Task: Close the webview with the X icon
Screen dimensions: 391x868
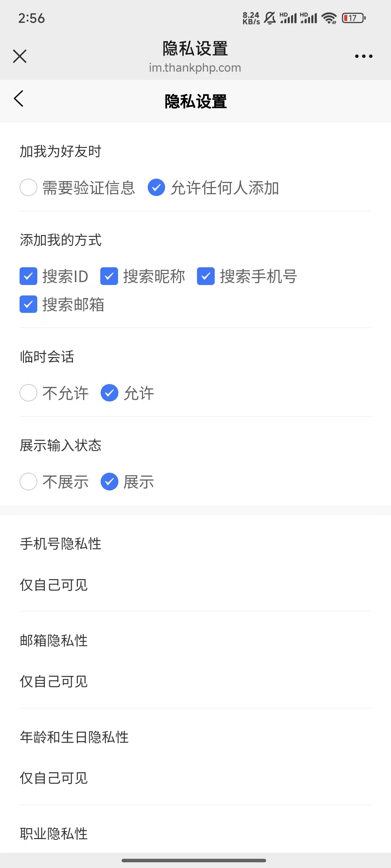Action: tap(20, 56)
